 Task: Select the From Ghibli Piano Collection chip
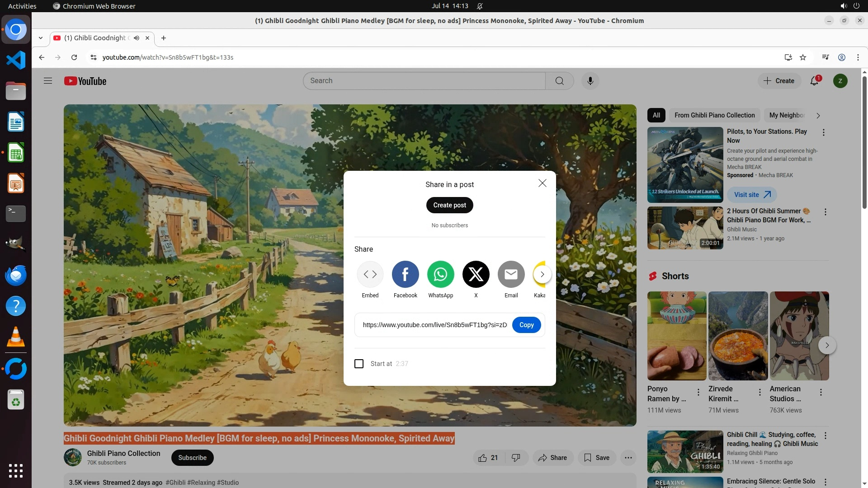pos(714,115)
